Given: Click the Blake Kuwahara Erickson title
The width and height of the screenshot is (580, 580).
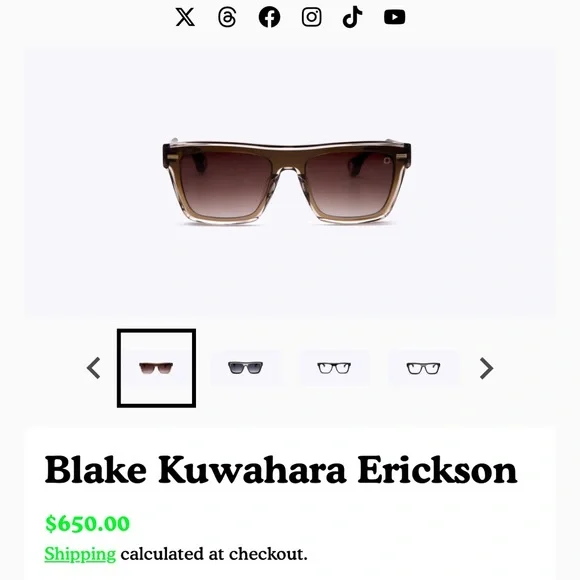Looking at the screenshot, I should pyautogui.click(x=281, y=470).
